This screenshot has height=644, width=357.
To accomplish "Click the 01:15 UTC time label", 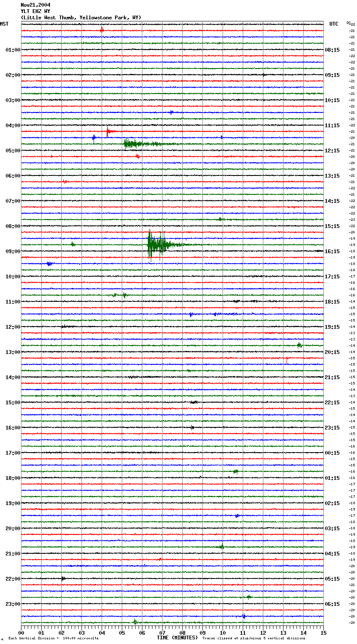I will point(332,478).
